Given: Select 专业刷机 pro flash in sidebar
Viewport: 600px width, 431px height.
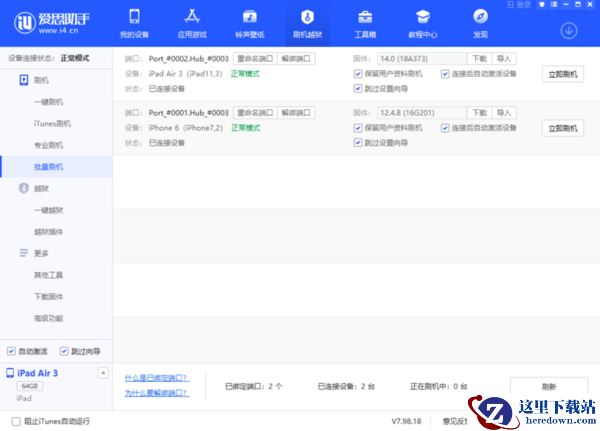Looking at the screenshot, I should tap(49, 145).
